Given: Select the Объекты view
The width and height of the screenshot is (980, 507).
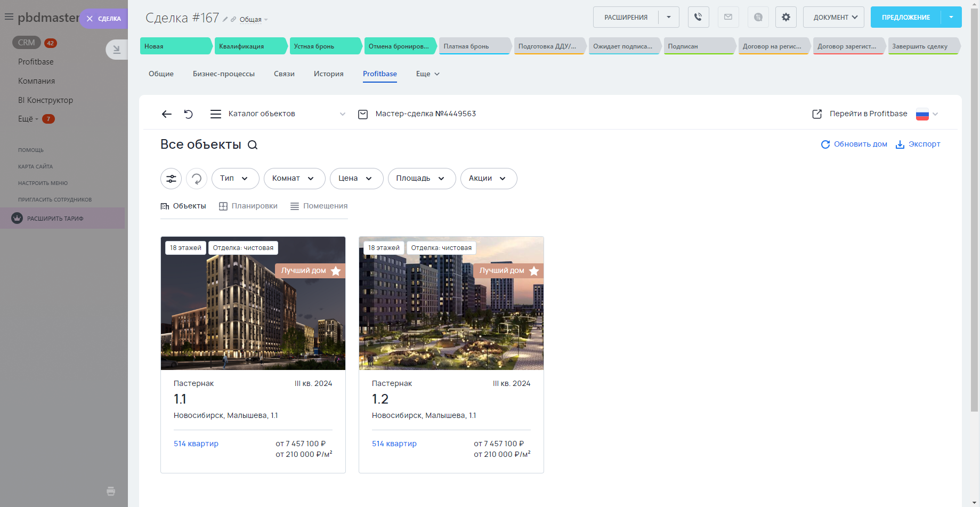Looking at the screenshot, I should click(183, 206).
